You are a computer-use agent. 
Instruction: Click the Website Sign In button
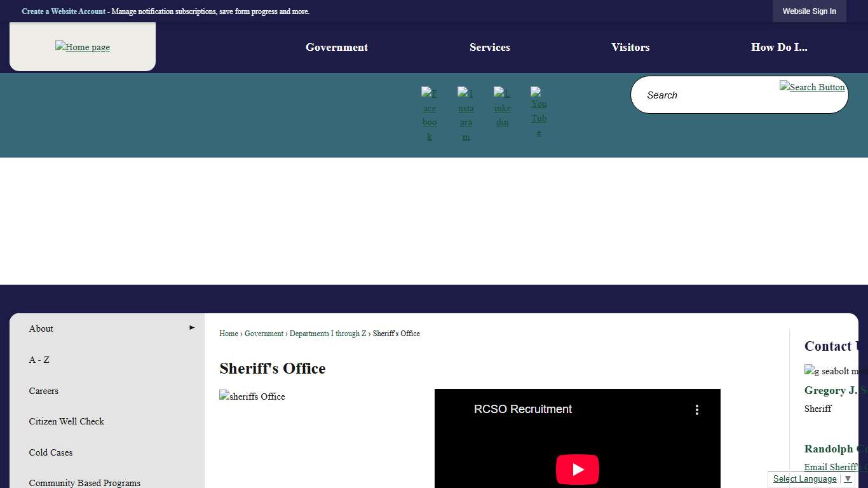pyautogui.click(x=809, y=11)
